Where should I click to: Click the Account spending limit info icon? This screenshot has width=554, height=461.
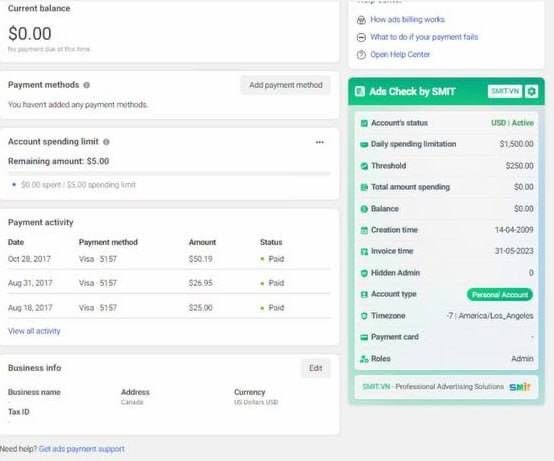tap(106, 142)
